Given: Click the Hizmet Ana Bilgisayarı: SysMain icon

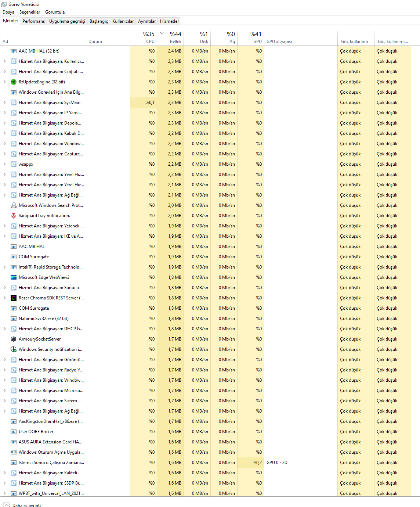Looking at the screenshot, I should [14, 103].
